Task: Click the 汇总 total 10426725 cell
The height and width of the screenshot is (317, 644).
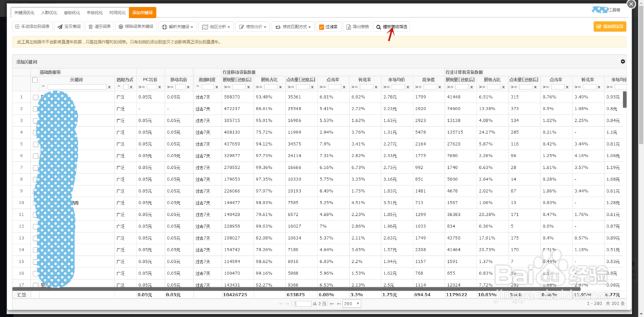Action: pos(238,295)
